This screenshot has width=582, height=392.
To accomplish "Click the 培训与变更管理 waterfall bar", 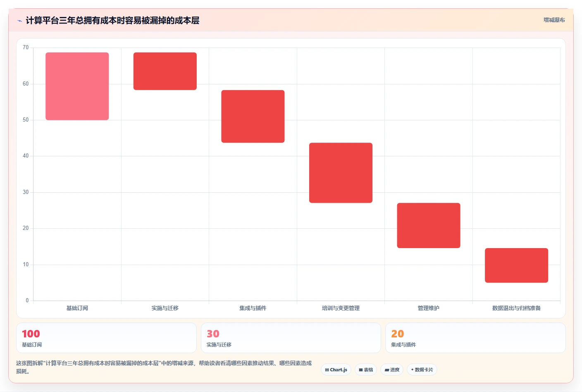I will pyautogui.click(x=341, y=173).
